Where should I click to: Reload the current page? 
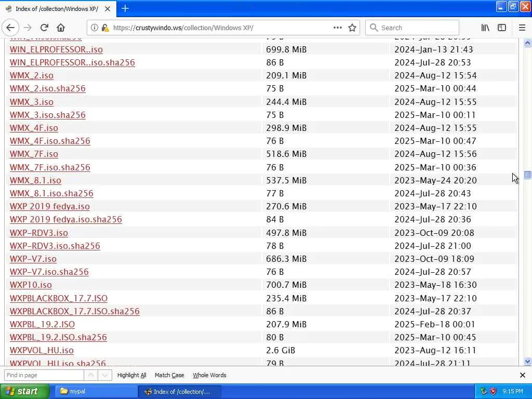44,28
